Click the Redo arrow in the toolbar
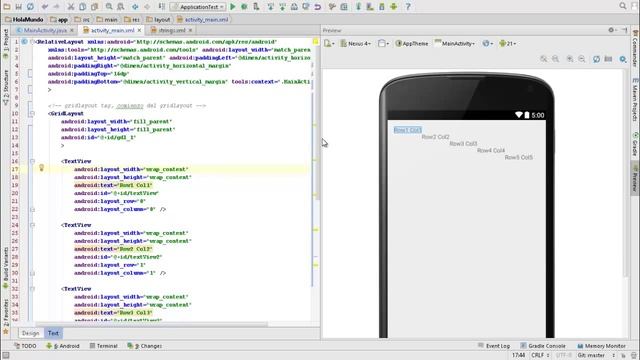This screenshot has height=360, width=640. tap(56, 7)
